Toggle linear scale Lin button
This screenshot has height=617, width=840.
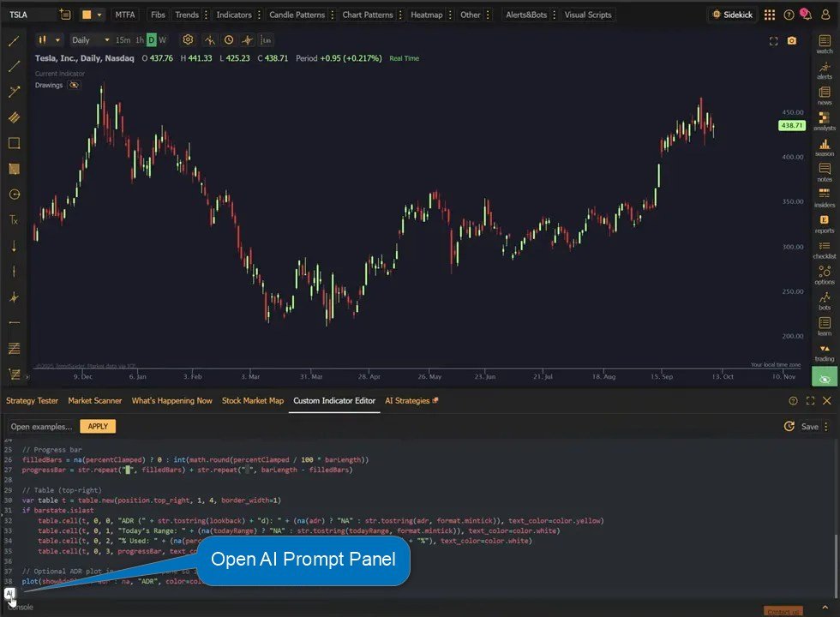point(266,40)
